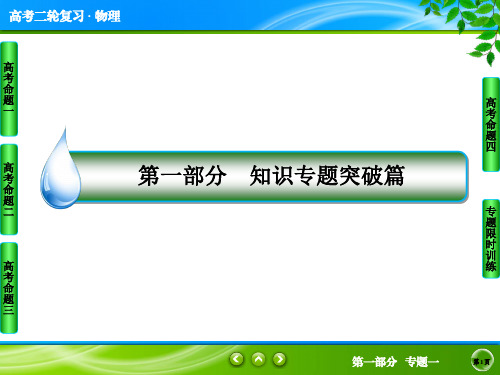Open the 高考命题三 side tab

(x=9, y=288)
